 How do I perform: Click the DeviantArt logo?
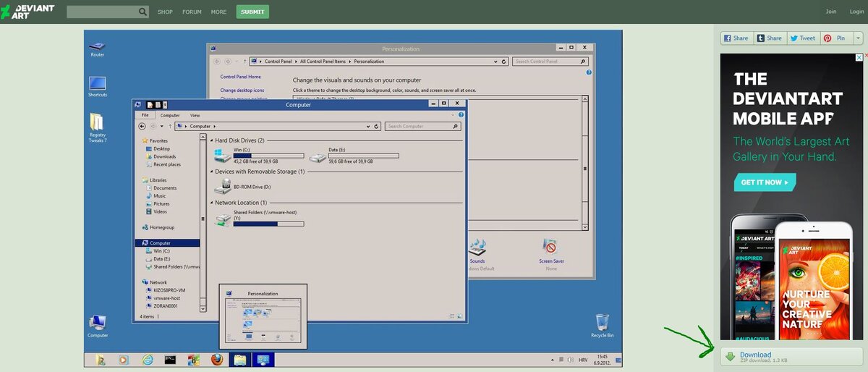[29, 12]
